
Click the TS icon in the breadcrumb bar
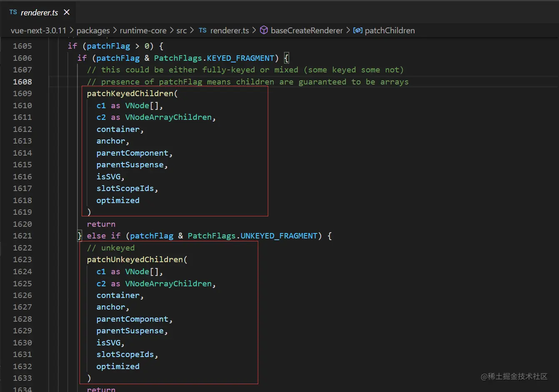[203, 30]
